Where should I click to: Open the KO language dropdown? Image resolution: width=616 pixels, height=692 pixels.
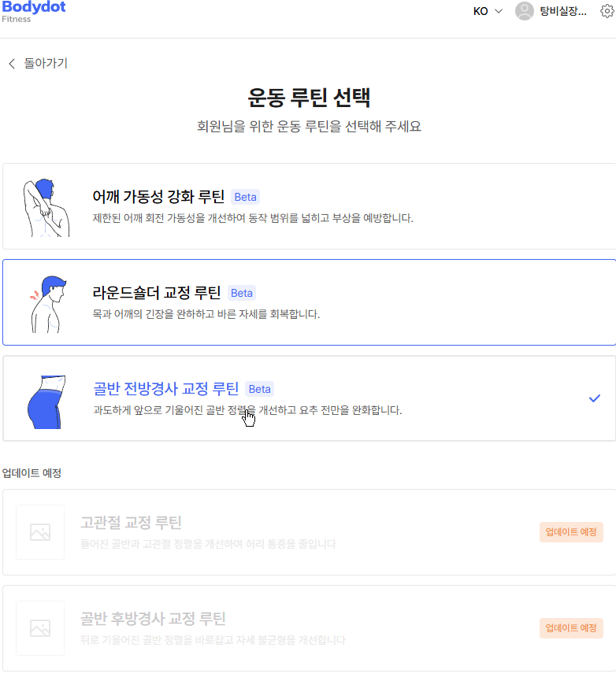click(488, 11)
